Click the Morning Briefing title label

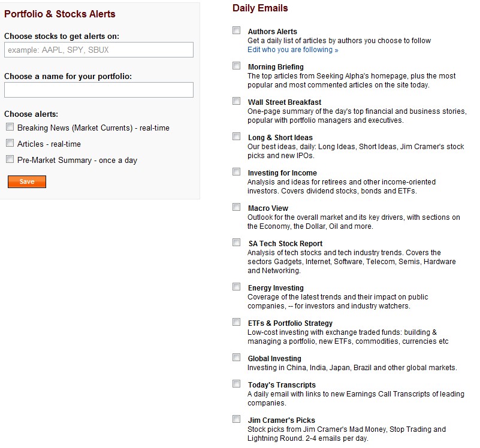(276, 67)
